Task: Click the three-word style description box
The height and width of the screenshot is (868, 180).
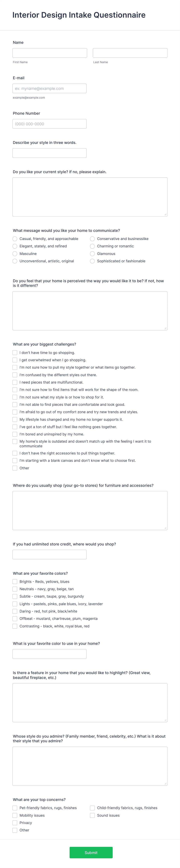Action: click(49, 153)
